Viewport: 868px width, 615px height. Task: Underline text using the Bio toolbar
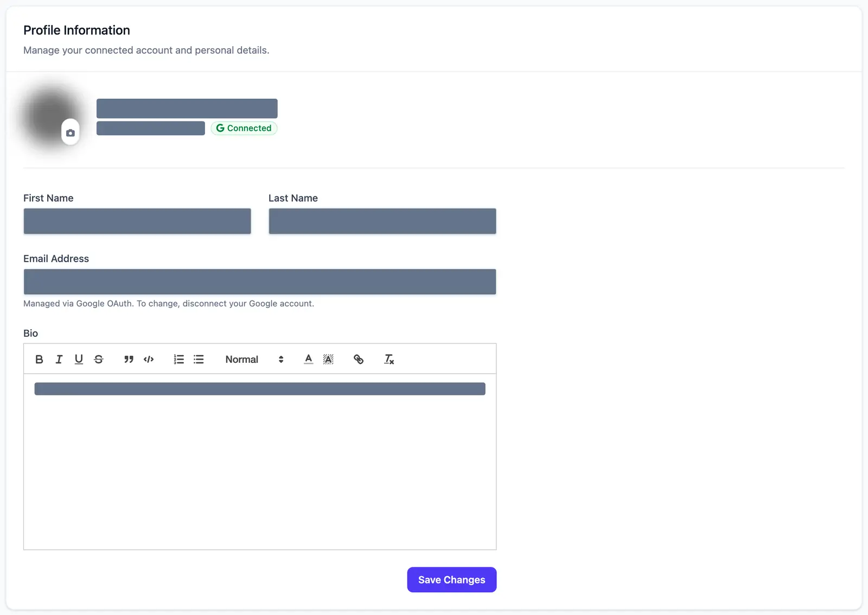(79, 359)
